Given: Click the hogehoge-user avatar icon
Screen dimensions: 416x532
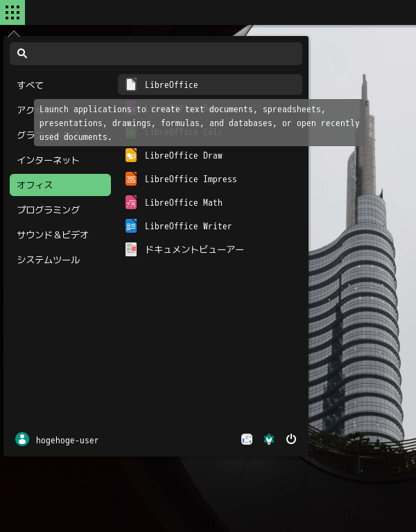Looking at the screenshot, I should (22, 439).
